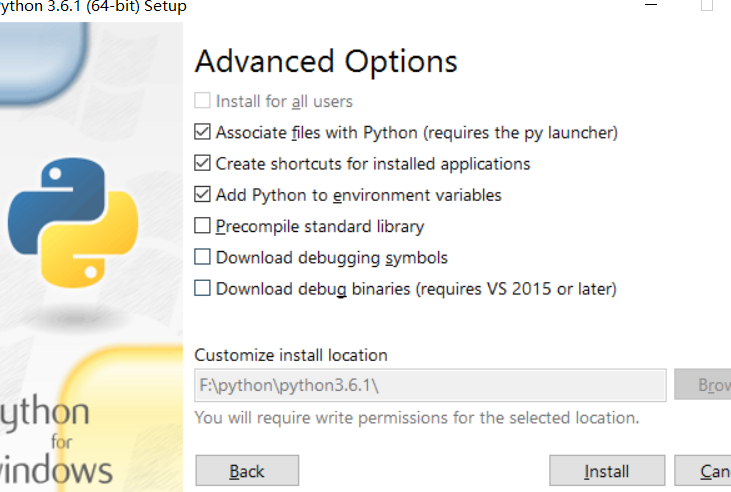Toggle the Install for all users checkbox
The image size is (731, 492).
(x=203, y=101)
